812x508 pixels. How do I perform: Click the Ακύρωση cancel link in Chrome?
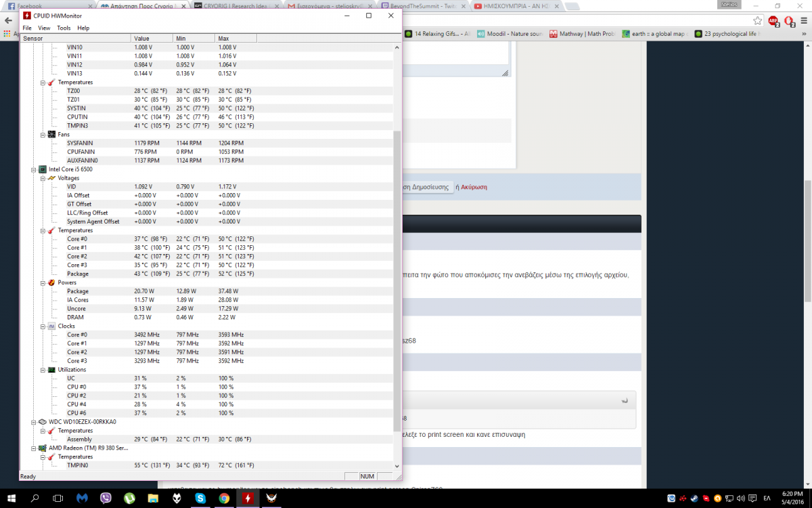click(474, 187)
